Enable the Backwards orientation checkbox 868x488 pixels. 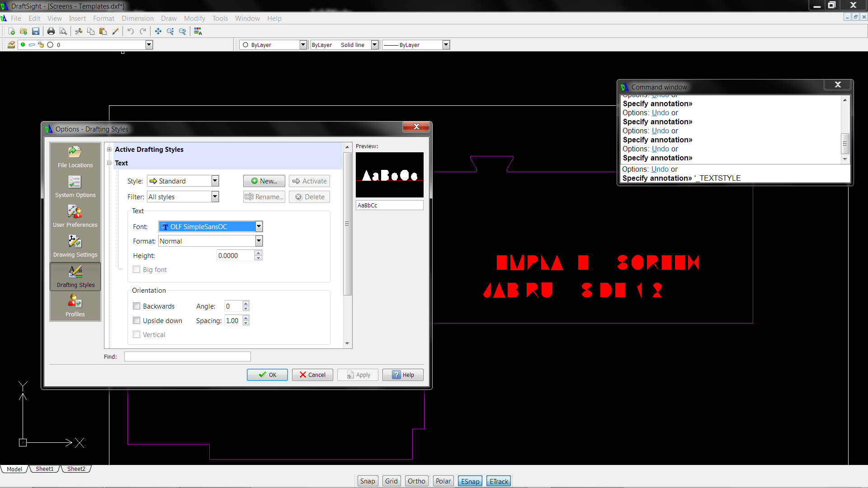[x=137, y=306]
